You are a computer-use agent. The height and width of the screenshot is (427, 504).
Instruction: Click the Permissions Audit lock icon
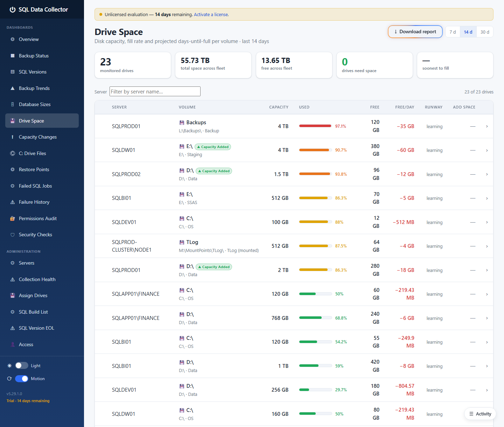pyautogui.click(x=13, y=218)
